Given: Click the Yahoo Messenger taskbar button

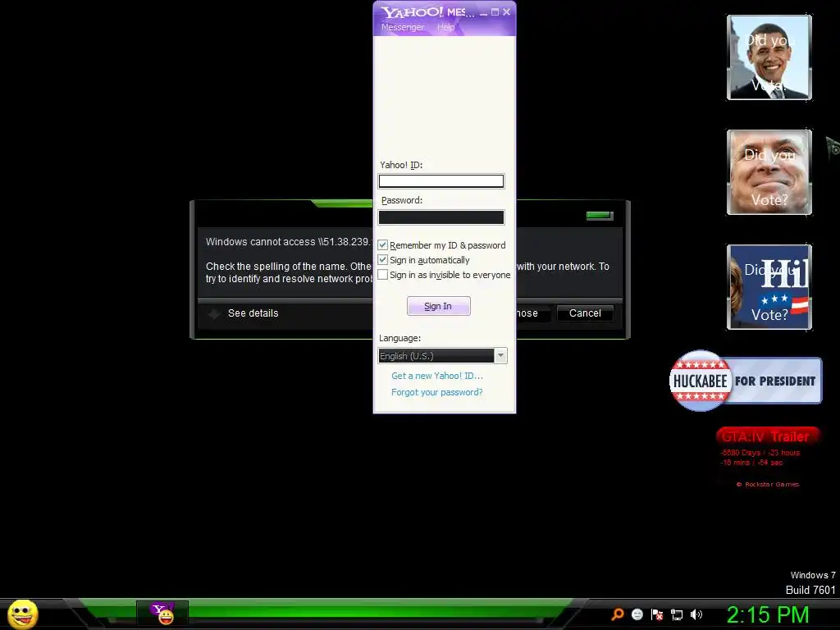Looking at the screenshot, I should click(x=162, y=614).
